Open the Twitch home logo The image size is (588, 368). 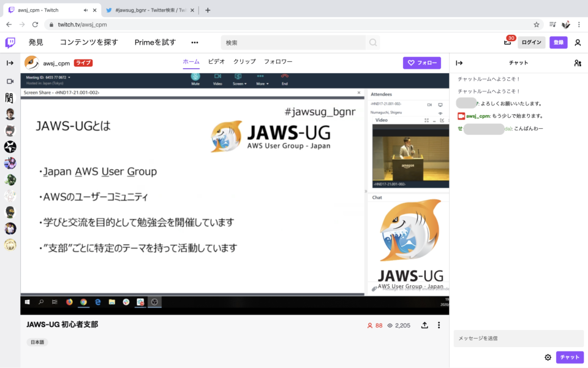pyautogui.click(x=10, y=42)
